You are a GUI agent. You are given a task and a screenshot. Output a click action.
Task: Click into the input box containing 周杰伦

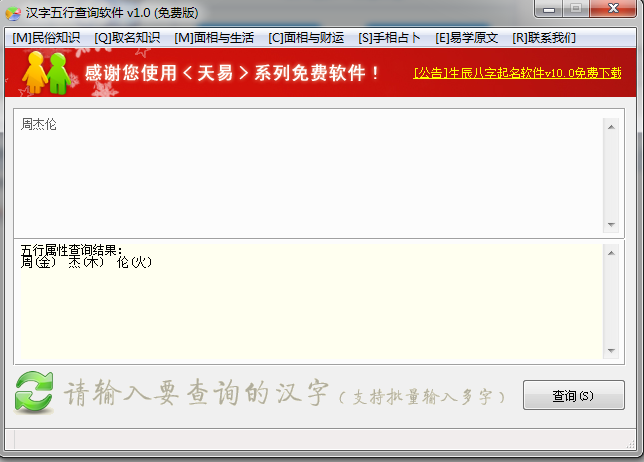308,173
